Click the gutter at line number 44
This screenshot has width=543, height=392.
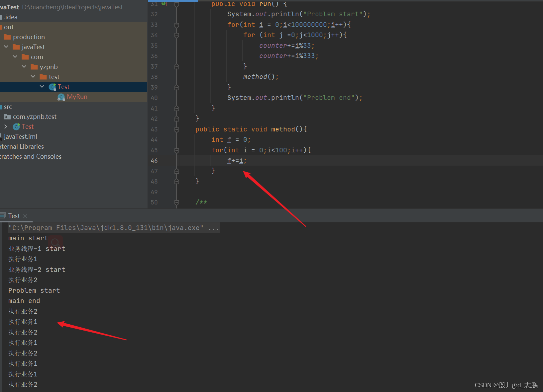(154, 140)
